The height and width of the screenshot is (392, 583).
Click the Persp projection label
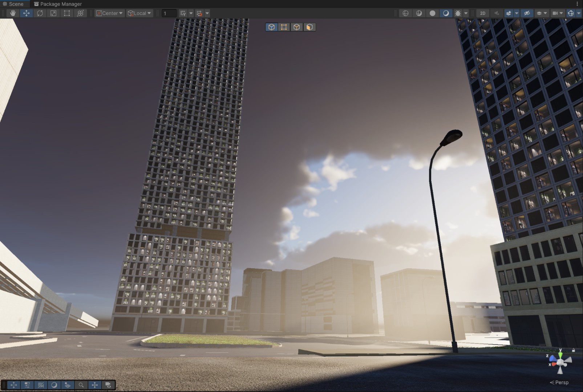click(x=561, y=382)
